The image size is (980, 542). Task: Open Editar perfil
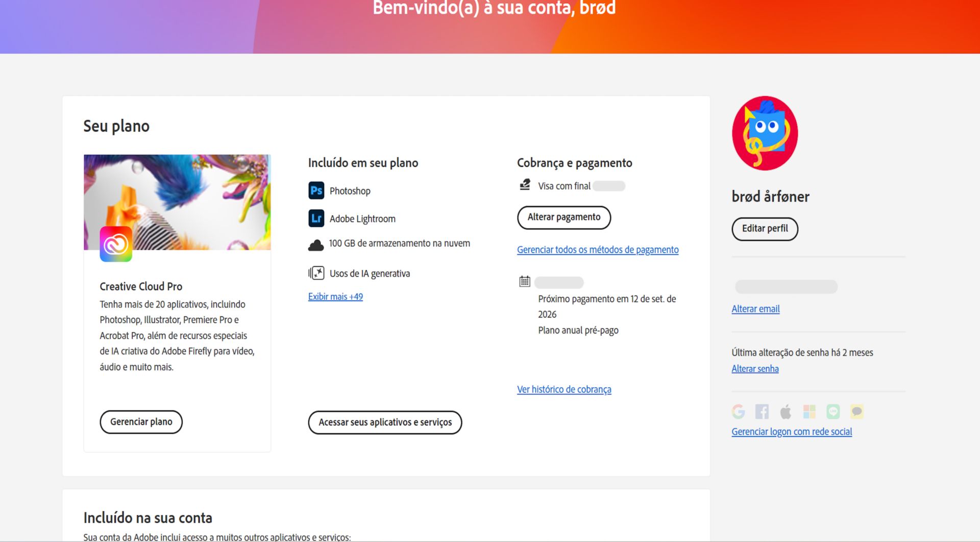[765, 229]
